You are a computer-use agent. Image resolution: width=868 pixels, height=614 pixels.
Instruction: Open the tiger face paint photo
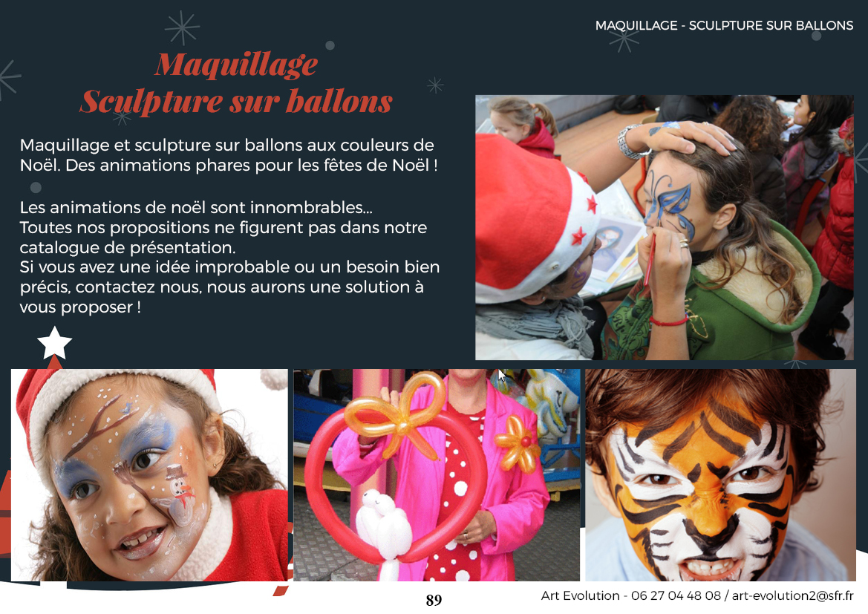(721, 475)
